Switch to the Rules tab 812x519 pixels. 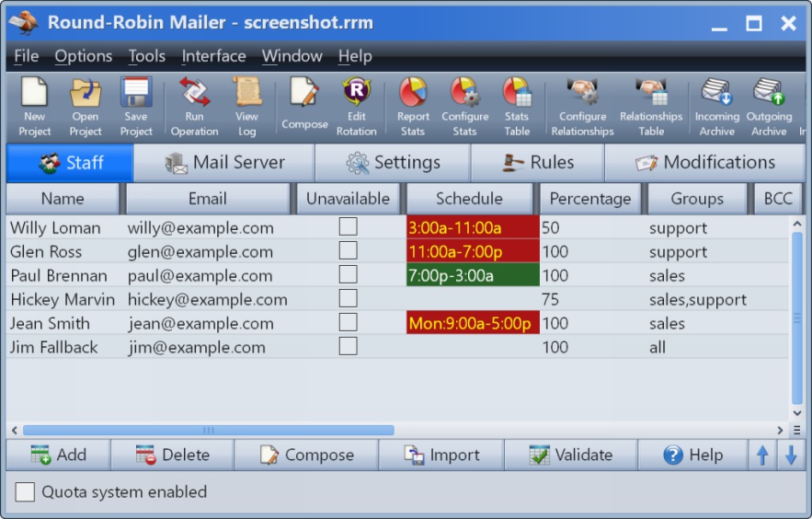click(538, 163)
